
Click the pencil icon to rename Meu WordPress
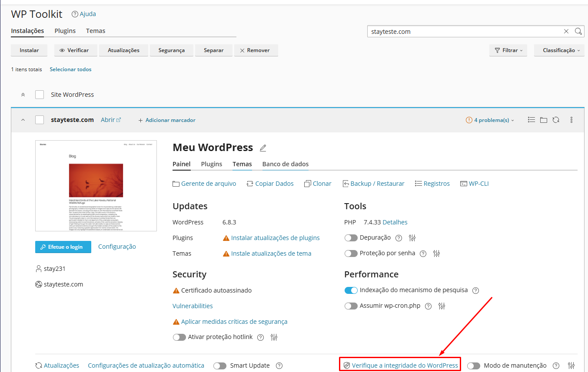pos(262,148)
